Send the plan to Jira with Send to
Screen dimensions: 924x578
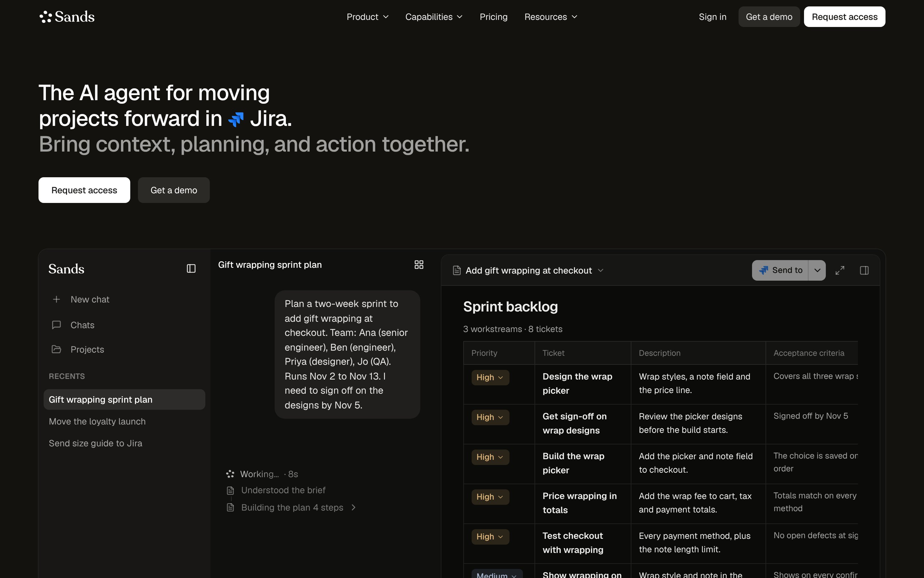pos(780,270)
